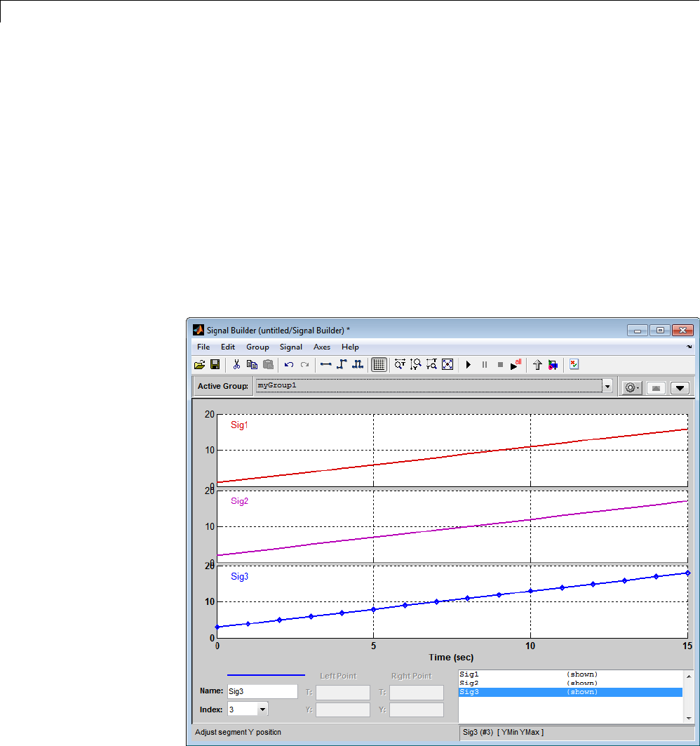Click the Save floppy disk icon
The width and height of the screenshot is (700, 746).
pos(215,364)
